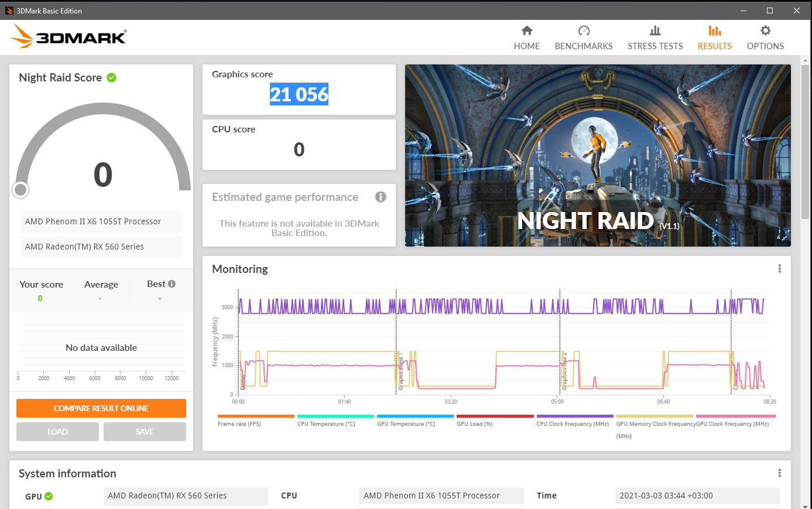Click the System information heading
This screenshot has height=509, width=812.
click(x=67, y=473)
